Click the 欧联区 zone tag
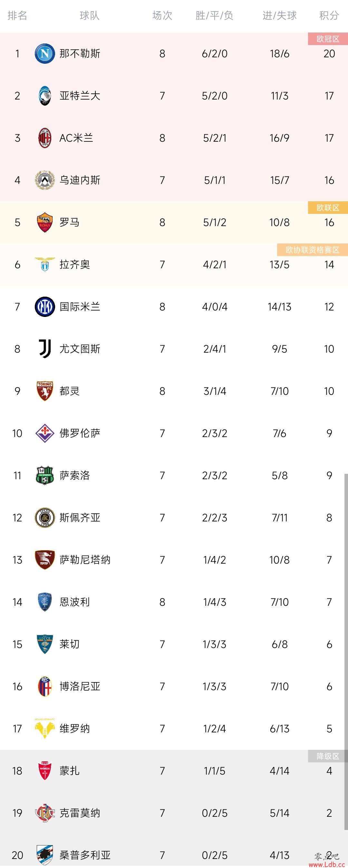 tap(328, 207)
